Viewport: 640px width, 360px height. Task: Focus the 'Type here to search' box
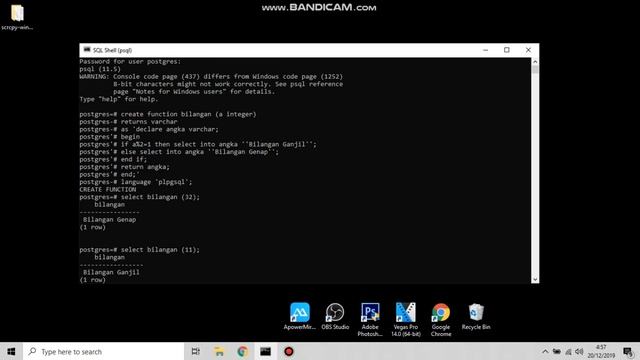click(x=104, y=351)
